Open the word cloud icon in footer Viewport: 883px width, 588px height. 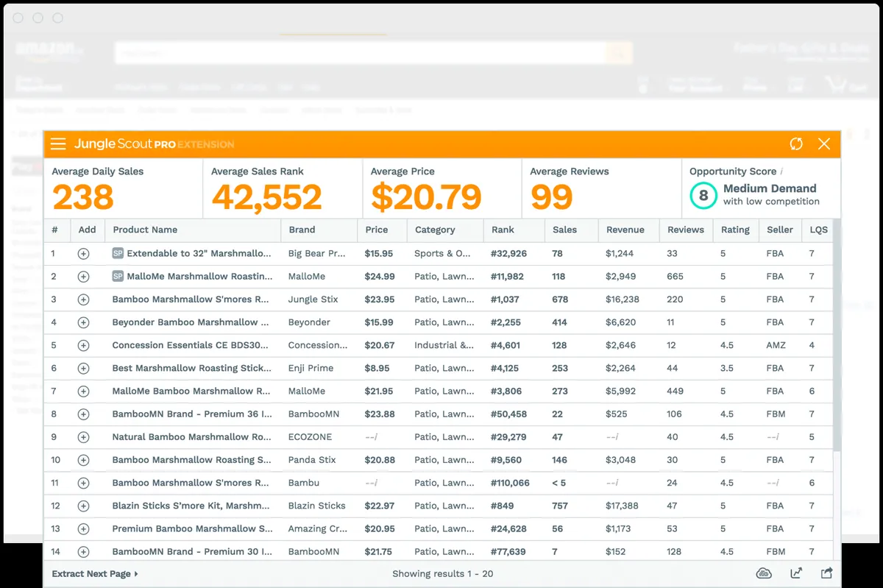(764, 574)
